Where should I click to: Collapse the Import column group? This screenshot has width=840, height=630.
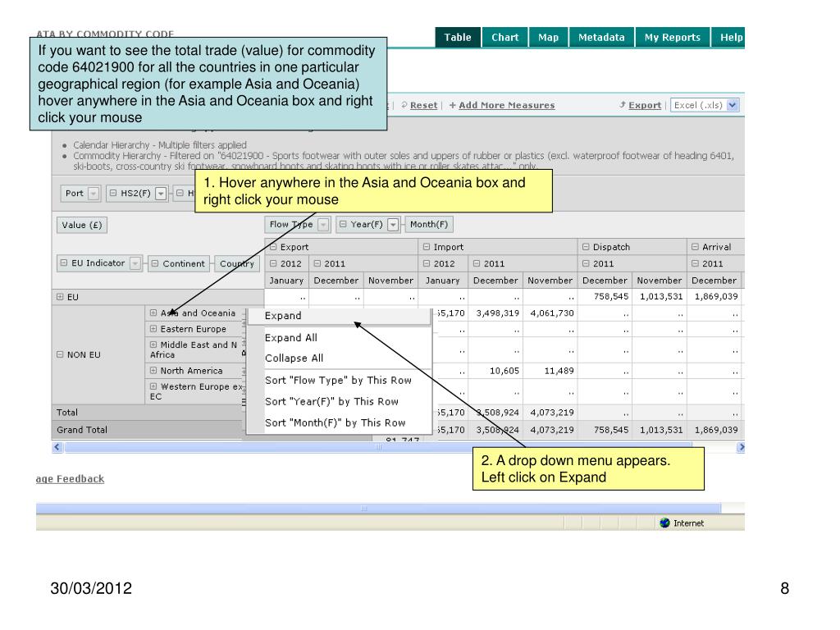point(427,247)
